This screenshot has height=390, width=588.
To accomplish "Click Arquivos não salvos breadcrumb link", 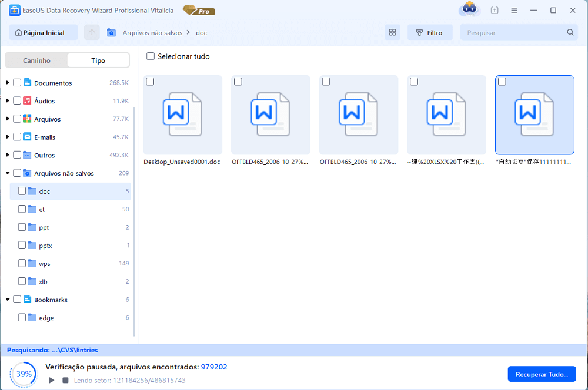I will [x=152, y=32].
